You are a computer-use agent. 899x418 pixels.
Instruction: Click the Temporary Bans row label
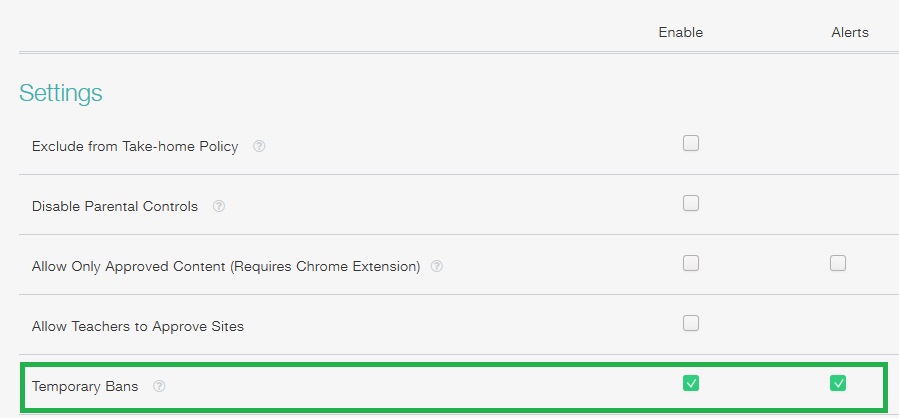coord(85,386)
